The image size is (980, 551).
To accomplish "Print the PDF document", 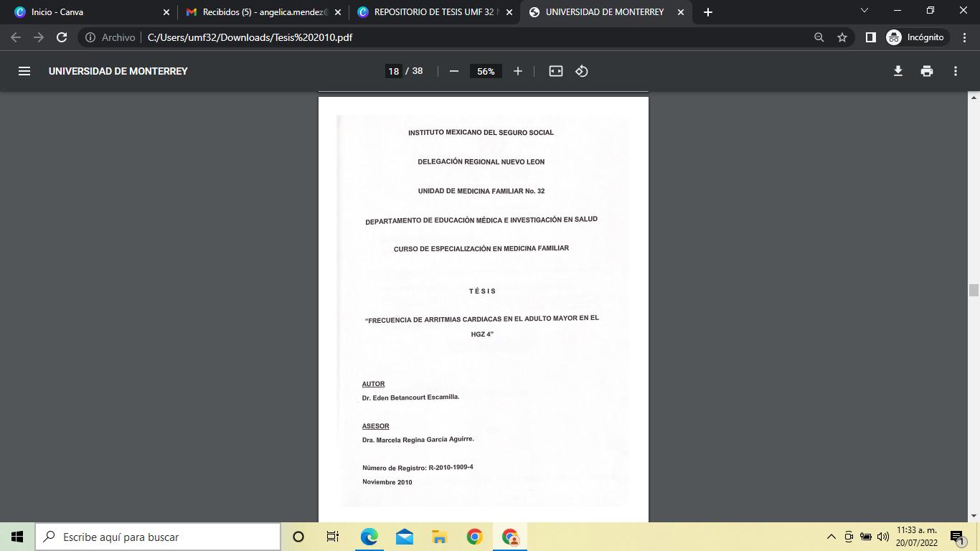I will (927, 71).
